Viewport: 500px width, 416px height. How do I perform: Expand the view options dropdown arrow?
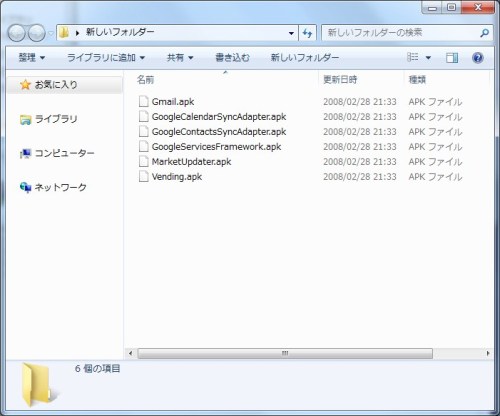click(428, 58)
